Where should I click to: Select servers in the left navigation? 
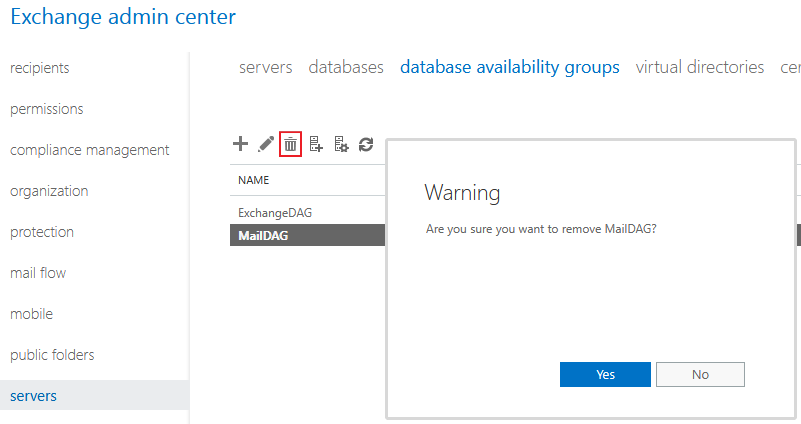pos(95,395)
